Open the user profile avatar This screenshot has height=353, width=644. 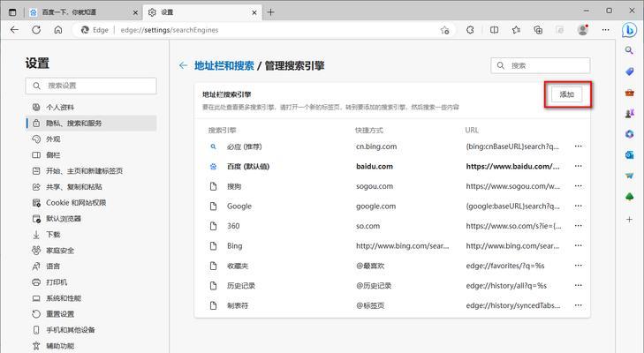coord(583,29)
